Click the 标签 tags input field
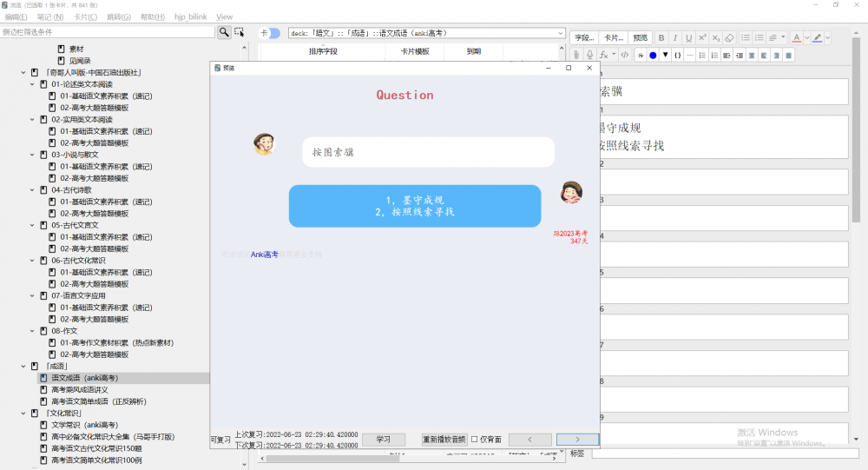Screen dimensions: 868x470 [725, 453]
